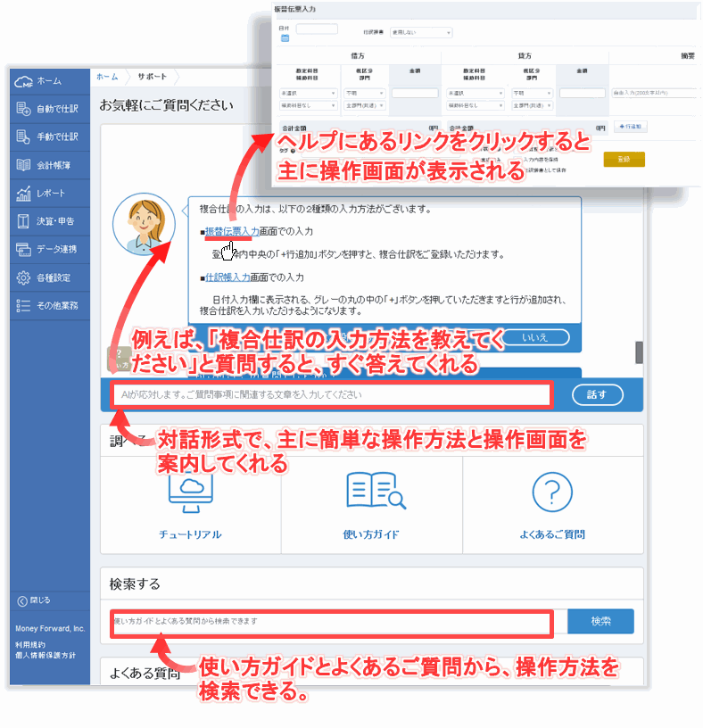Click Money Forward, Inc. text
Image resolution: width=703 pixels, height=728 pixels.
pos(50,629)
